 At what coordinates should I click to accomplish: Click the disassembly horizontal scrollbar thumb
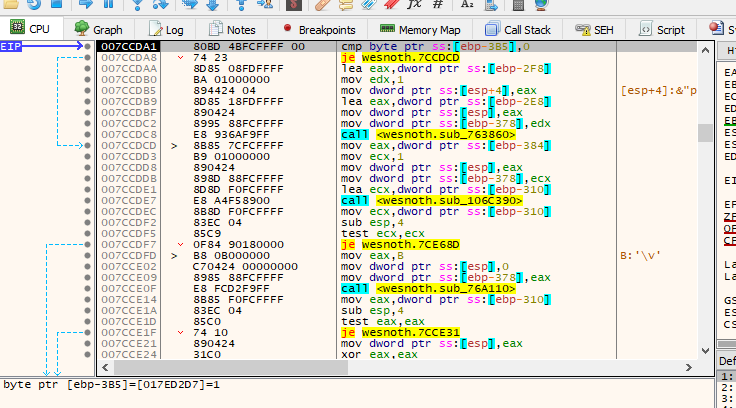click(x=230, y=368)
